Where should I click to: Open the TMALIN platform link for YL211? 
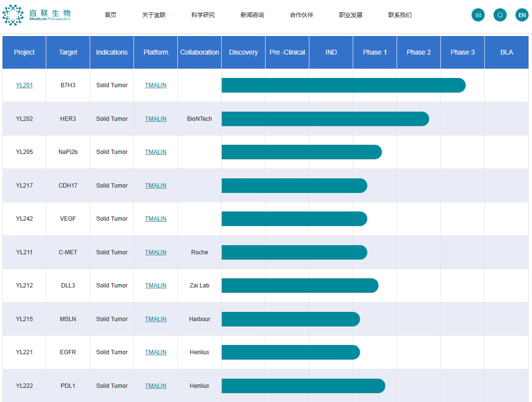point(155,252)
